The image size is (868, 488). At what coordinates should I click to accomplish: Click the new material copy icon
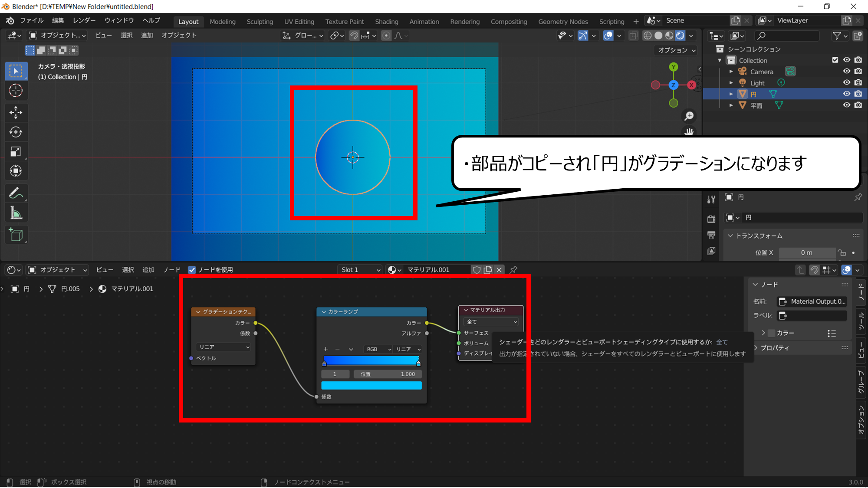(488, 270)
